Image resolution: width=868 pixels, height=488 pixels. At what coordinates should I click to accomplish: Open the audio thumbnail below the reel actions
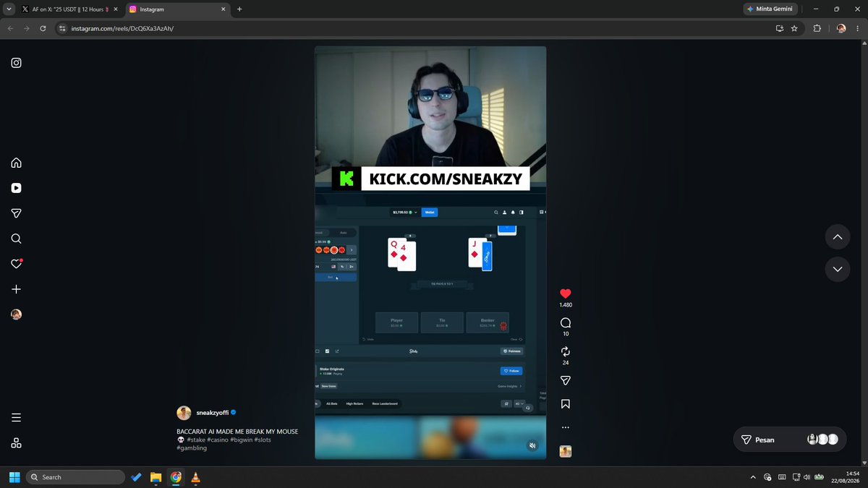coord(566,451)
